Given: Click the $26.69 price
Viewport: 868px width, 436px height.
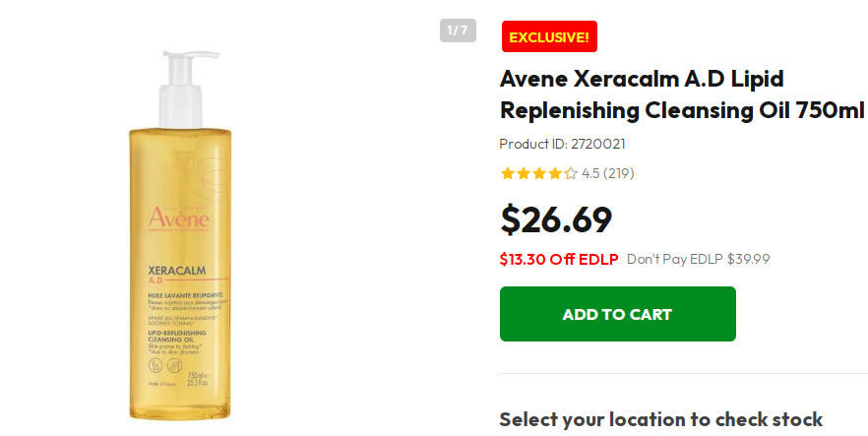Looking at the screenshot, I should click(556, 219).
